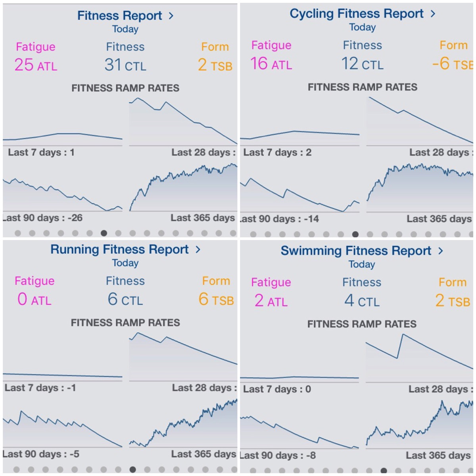This screenshot has width=476, height=476.
Task: Open the Running Fitness Report title
Action: tap(119, 250)
